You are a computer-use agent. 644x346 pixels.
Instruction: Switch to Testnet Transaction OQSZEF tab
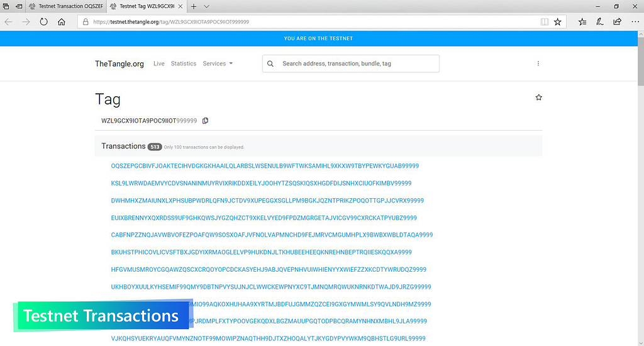(66, 6)
